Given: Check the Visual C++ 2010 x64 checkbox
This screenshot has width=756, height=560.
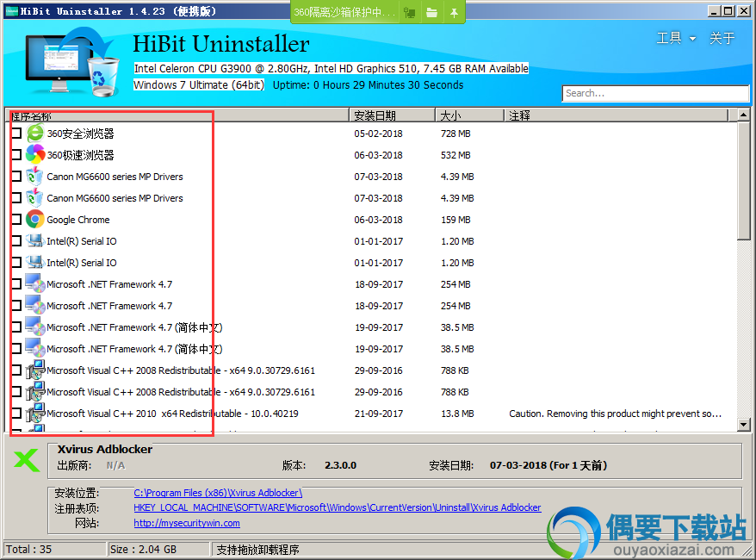Looking at the screenshot, I should coord(16,414).
